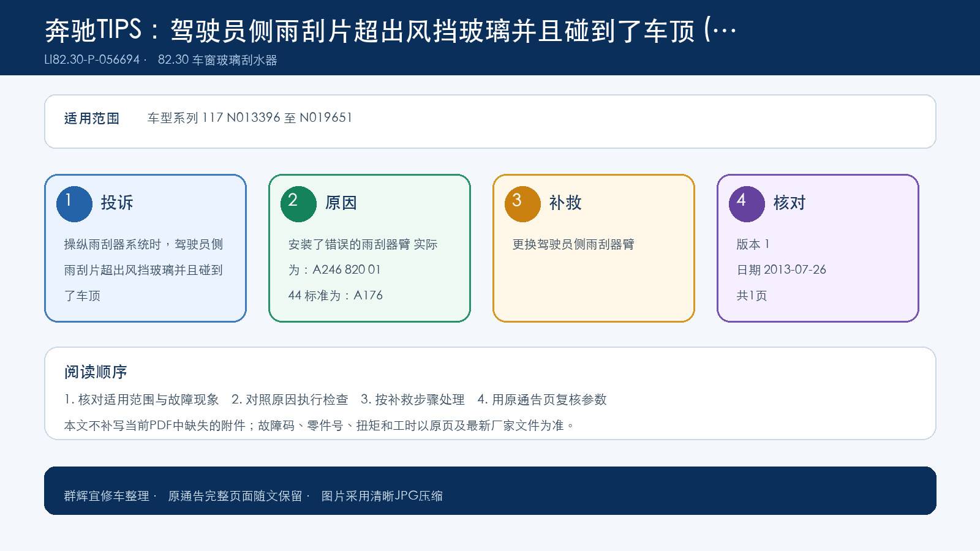Click the line 44 标准为：A176
This screenshot has height=551, width=980.
335,296
